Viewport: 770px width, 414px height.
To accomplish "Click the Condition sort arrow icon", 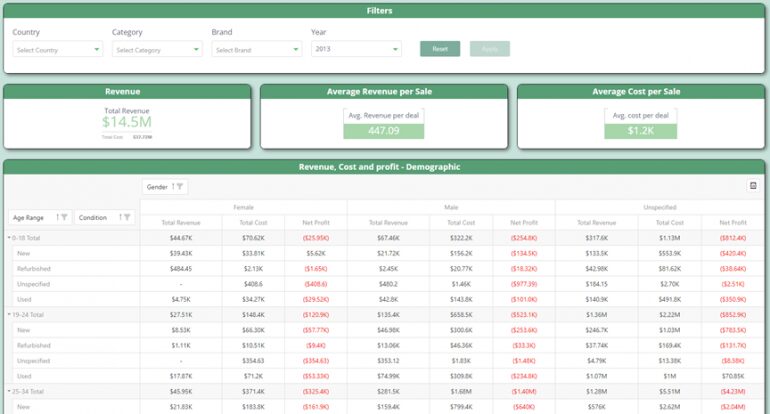I will [118, 217].
